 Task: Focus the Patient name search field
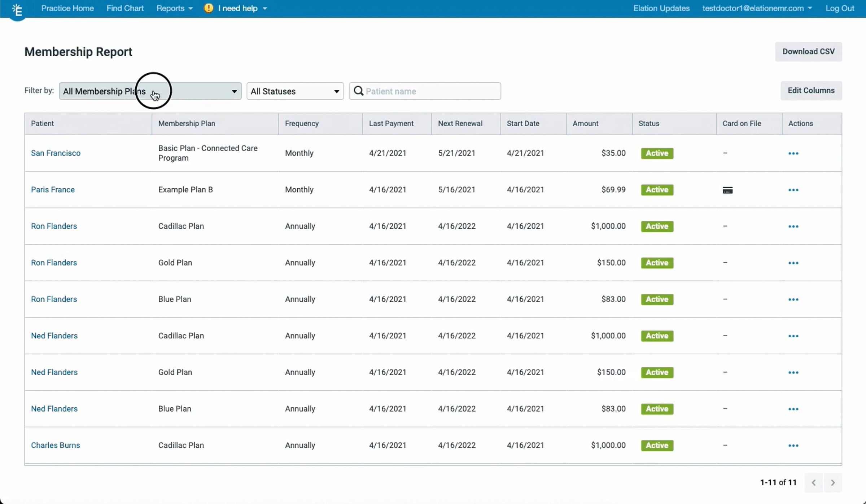[425, 91]
